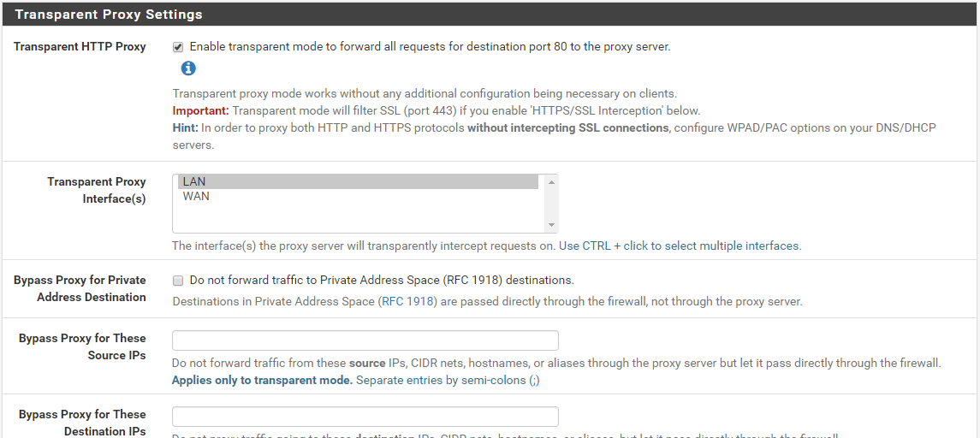This screenshot has width=980, height=438.
Task: Click the 'Transparent Proxy Interface(s)' label
Action: pos(96,190)
